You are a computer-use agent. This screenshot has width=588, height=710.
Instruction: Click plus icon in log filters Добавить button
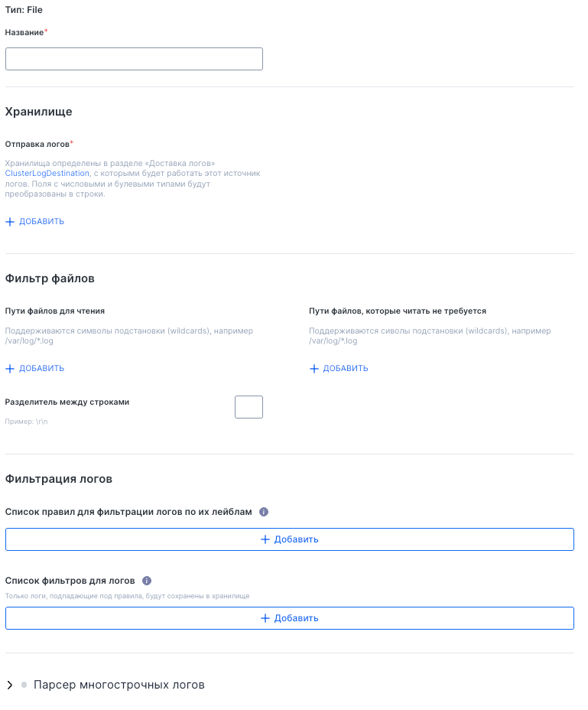point(265,618)
